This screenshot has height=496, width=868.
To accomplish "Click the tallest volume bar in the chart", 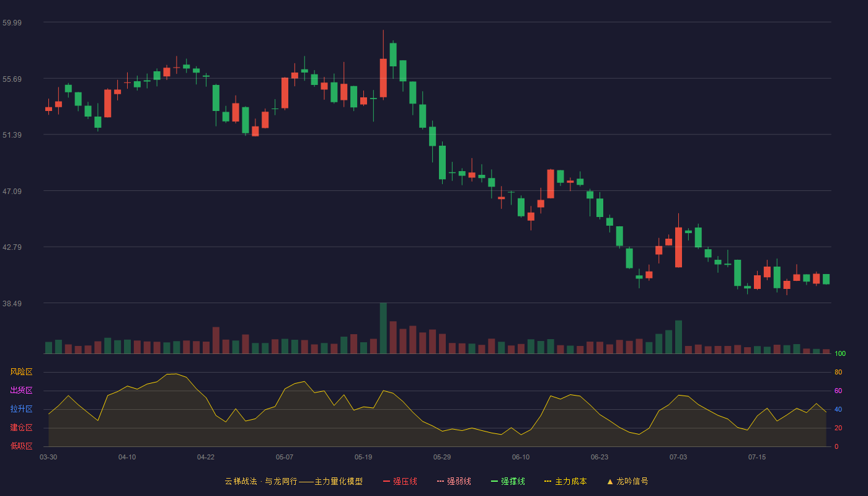I will pos(383,328).
